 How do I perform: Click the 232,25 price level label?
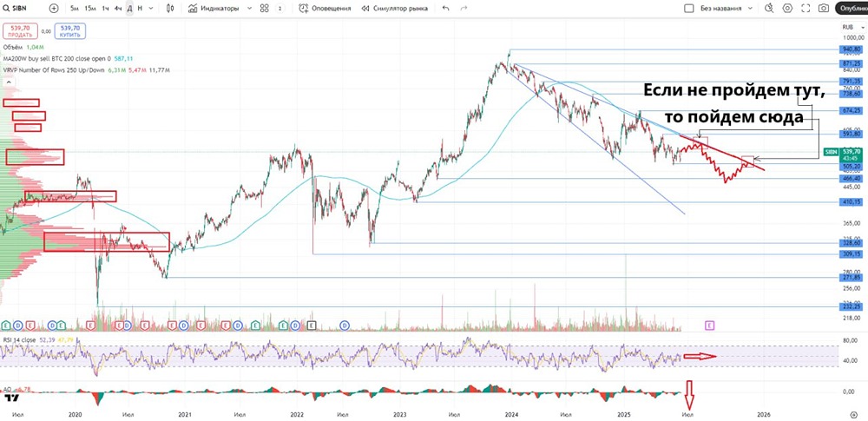tap(852, 306)
